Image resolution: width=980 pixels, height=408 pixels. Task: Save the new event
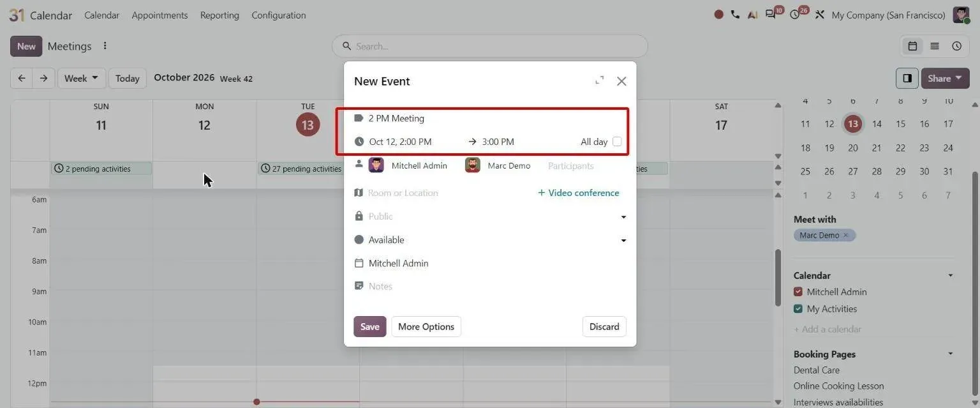pyautogui.click(x=370, y=326)
